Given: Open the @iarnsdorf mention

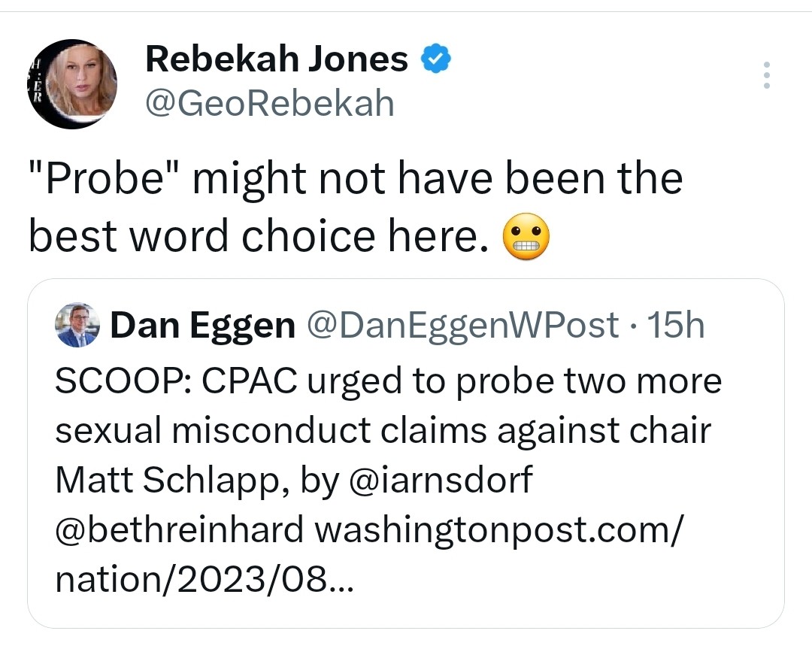Looking at the screenshot, I should tap(441, 480).
